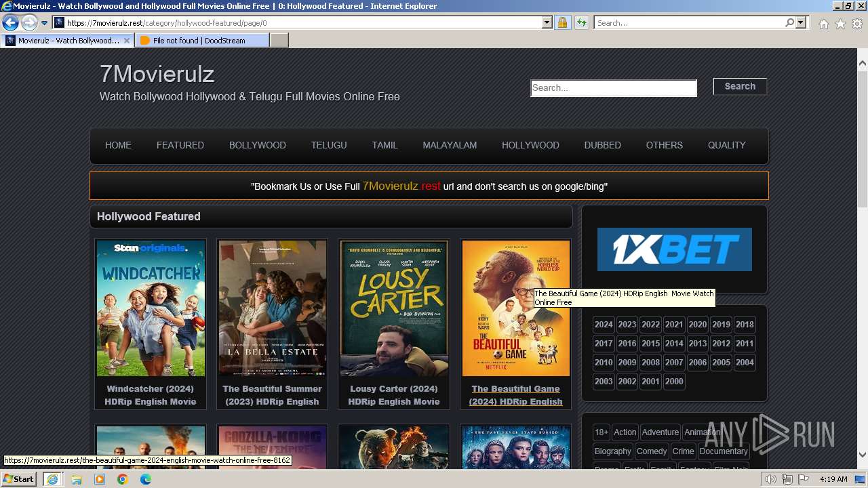Open the FEATURED menu item
The width and height of the screenshot is (868, 488).
pyautogui.click(x=180, y=145)
